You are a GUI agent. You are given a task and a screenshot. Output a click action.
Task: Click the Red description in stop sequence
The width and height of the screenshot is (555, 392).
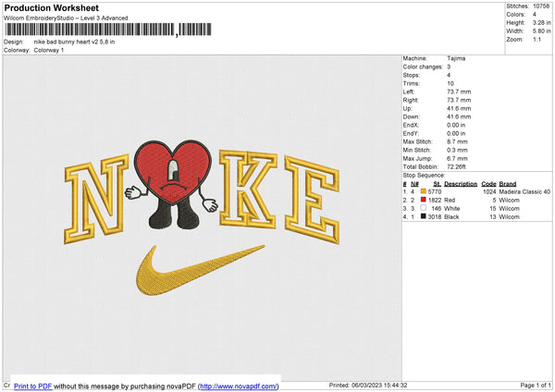pos(450,201)
